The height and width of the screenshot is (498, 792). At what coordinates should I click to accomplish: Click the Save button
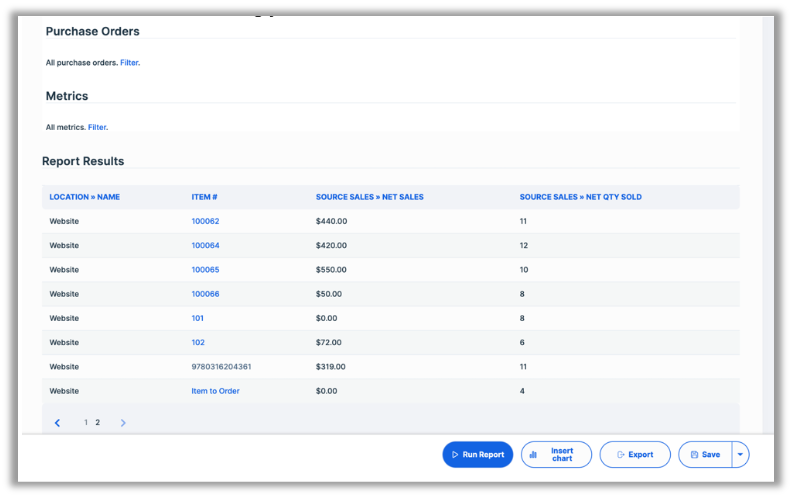[x=705, y=454]
